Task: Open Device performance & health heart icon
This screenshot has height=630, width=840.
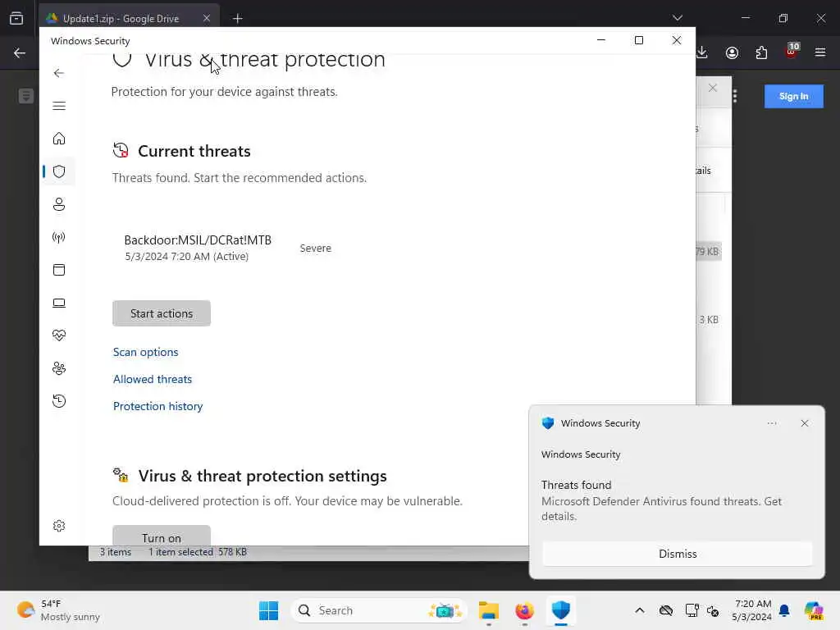Action: tap(59, 336)
